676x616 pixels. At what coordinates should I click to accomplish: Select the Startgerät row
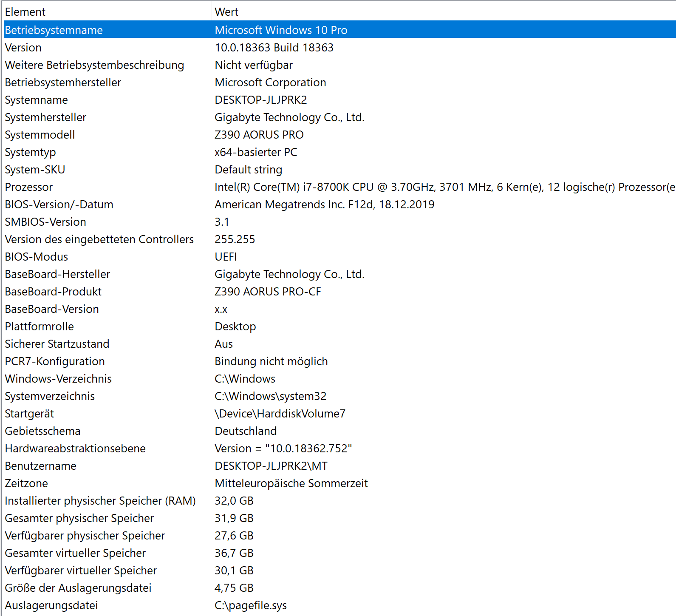(339, 414)
